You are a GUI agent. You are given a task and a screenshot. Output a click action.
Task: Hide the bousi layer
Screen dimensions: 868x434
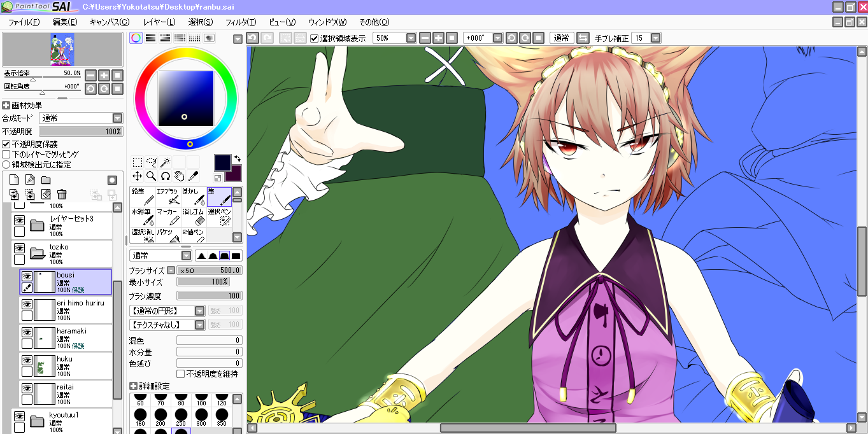click(x=27, y=276)
